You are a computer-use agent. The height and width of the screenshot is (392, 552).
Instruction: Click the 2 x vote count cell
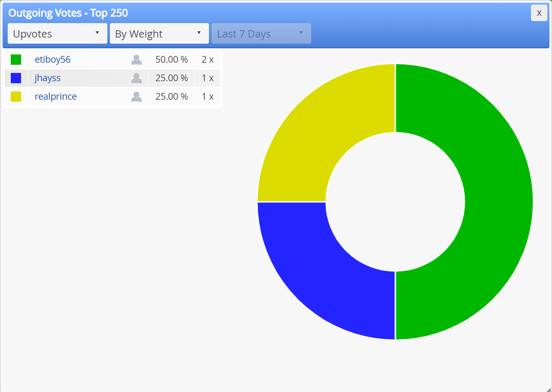[207, 60]
